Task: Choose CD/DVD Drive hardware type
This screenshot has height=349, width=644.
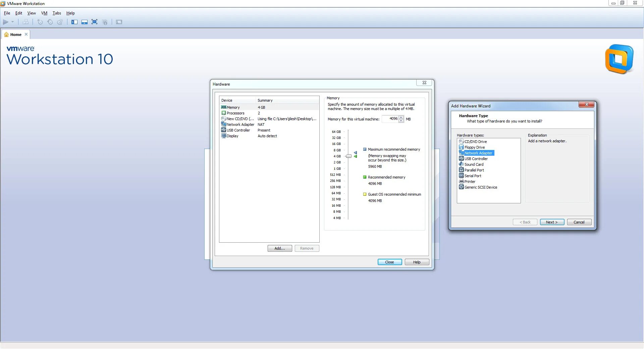Action: [473, 142]
